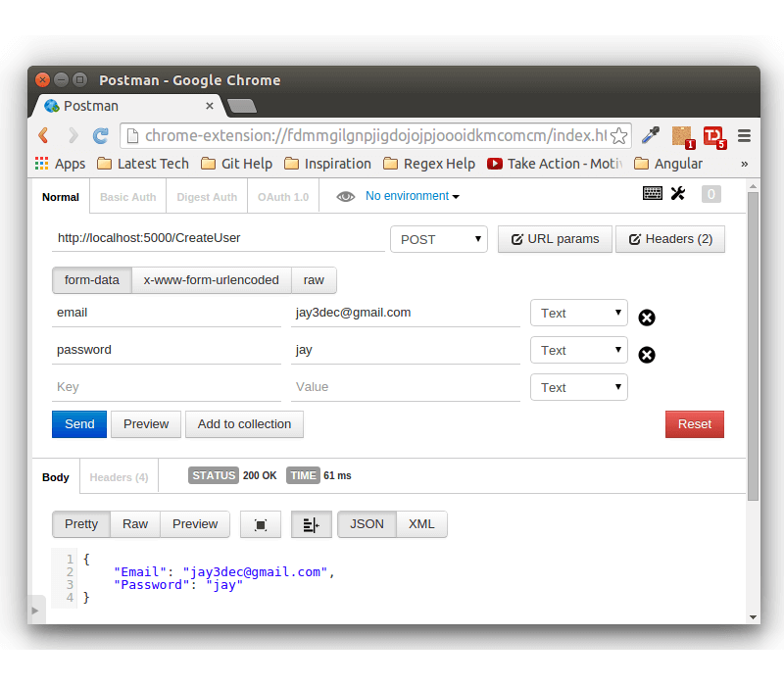Open Postman settings wrench icon
This screenshot has width=784, height=686.
(x=678, y=193)
